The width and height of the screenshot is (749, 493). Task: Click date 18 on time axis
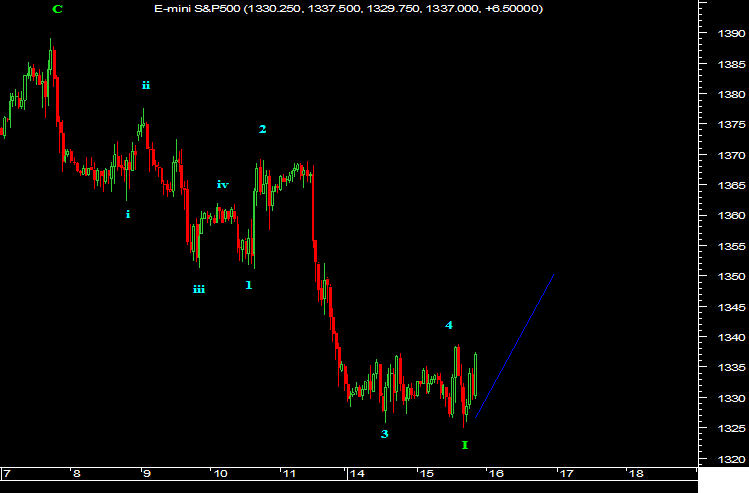(636, 474)
